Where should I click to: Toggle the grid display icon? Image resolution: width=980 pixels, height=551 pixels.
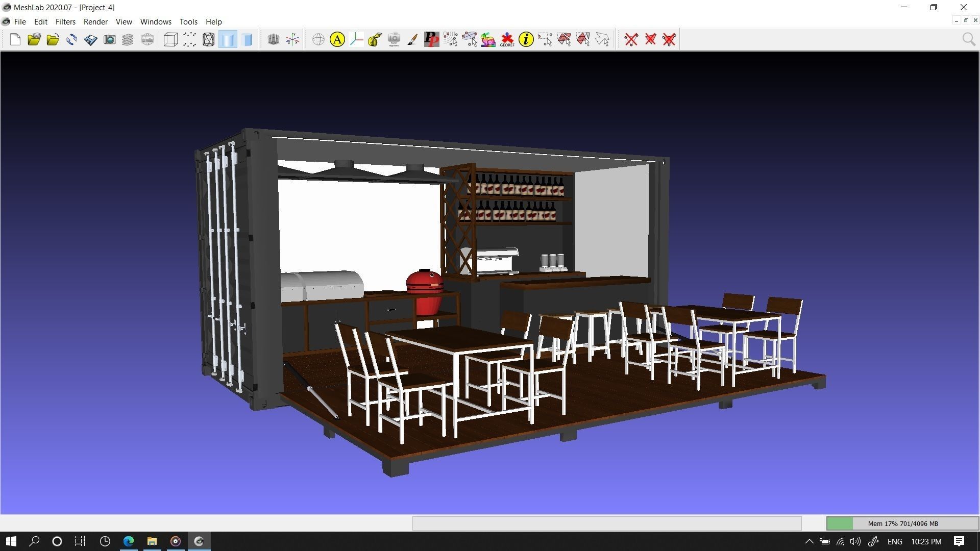tap(273, 39)
